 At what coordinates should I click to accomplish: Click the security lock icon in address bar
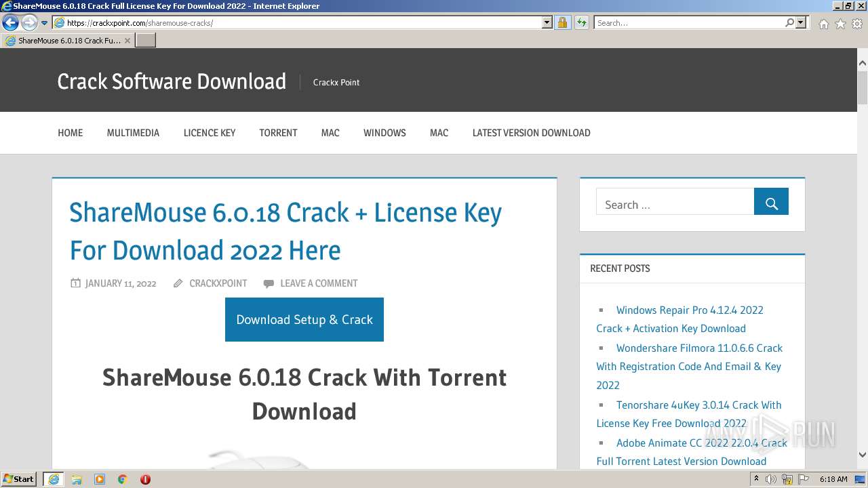tap(562, 23)
